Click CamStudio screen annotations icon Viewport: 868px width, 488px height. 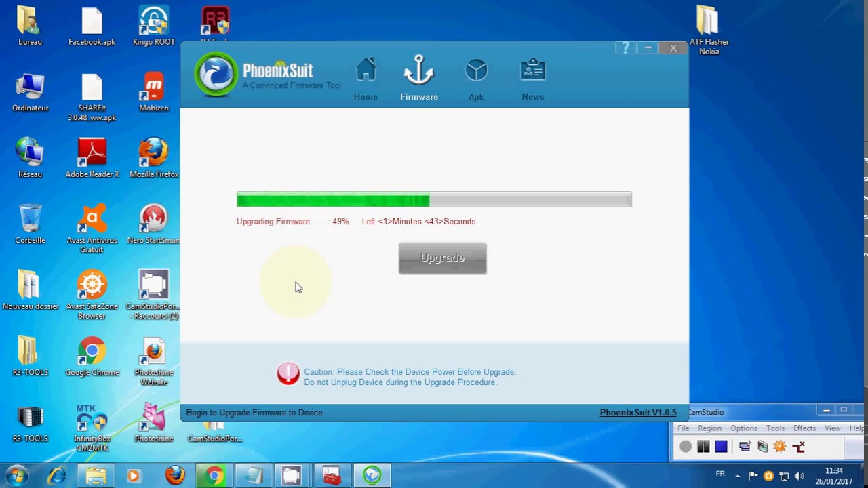762,447
